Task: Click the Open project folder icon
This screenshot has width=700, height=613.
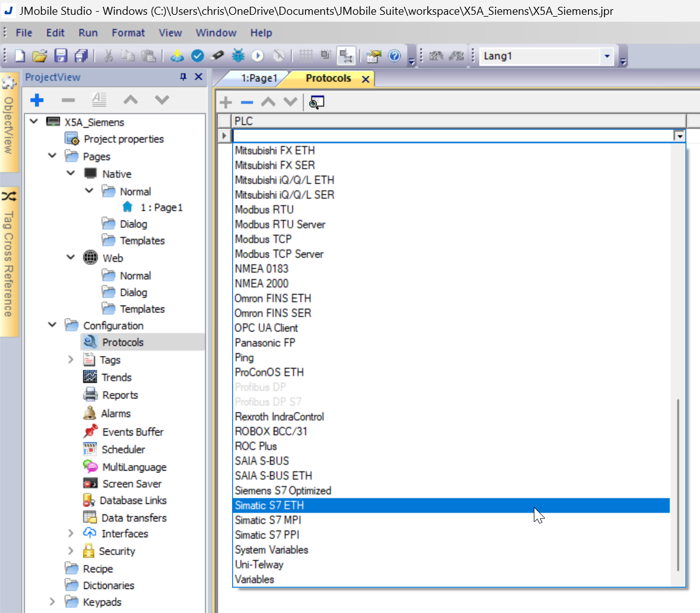Action: [x=40, y=56]
